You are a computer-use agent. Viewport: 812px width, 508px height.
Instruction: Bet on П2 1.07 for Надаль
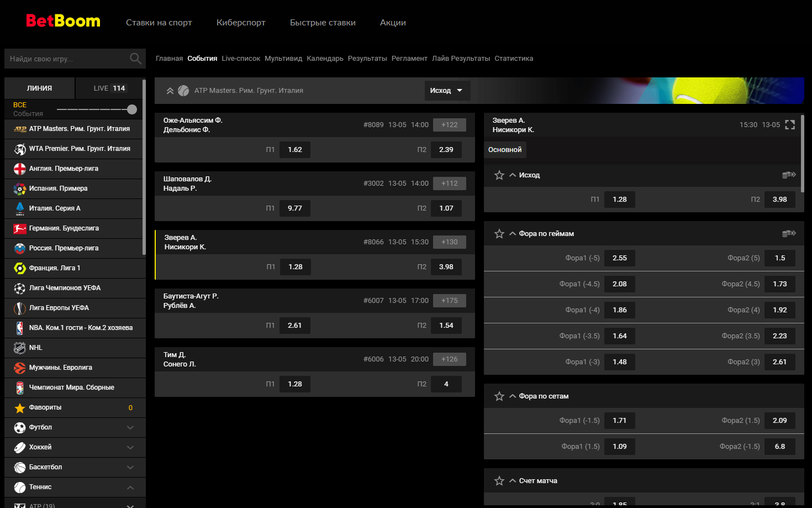point(446,208)
